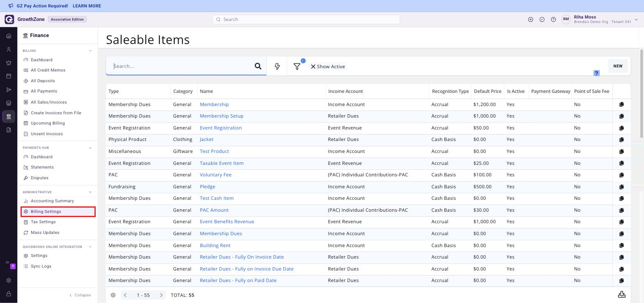Open the contacts person icon in left rail
This screenshot has height=303, width=644.
coord(9,49)
